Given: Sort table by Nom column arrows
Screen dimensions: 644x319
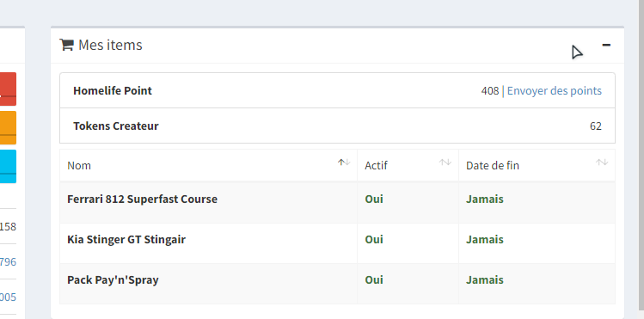Looking at the screenshot, I should pos(344,163).
